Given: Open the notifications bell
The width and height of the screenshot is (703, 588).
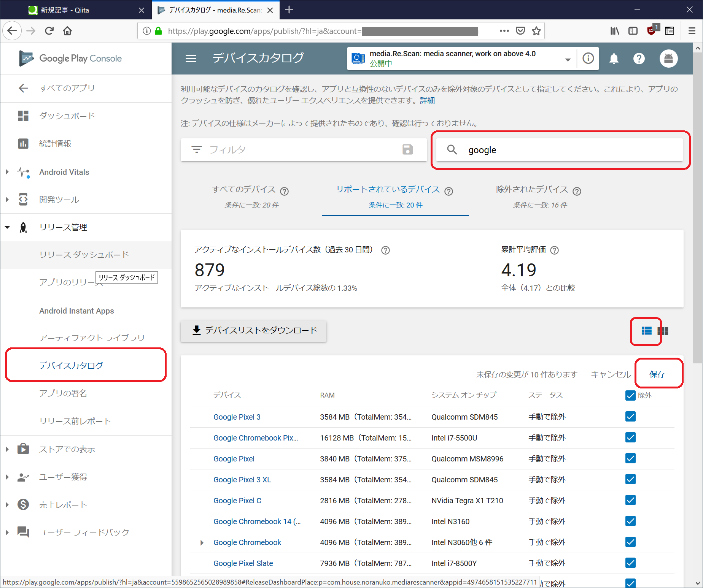Looking at the screenshot, I should tap(614, 59).
